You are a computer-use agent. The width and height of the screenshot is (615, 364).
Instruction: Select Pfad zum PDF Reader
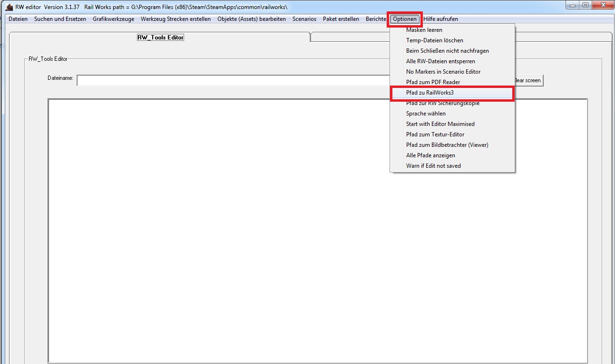pos(452,82)
